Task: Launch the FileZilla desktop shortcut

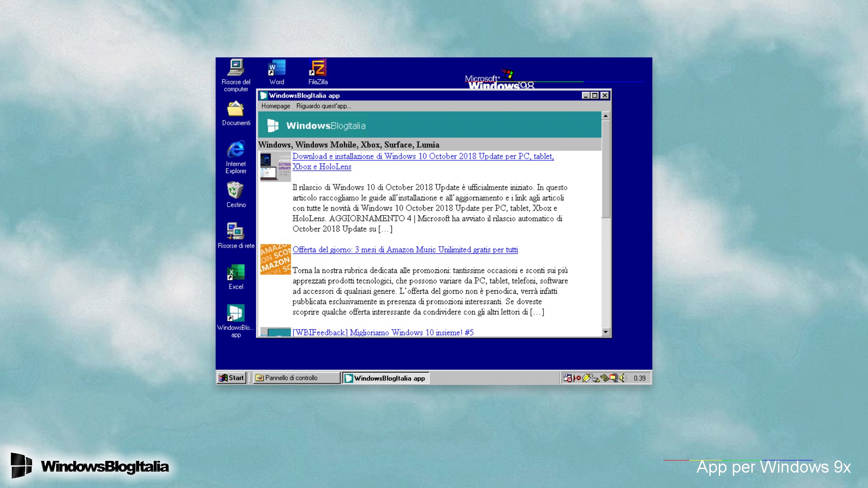Action: 318,72
